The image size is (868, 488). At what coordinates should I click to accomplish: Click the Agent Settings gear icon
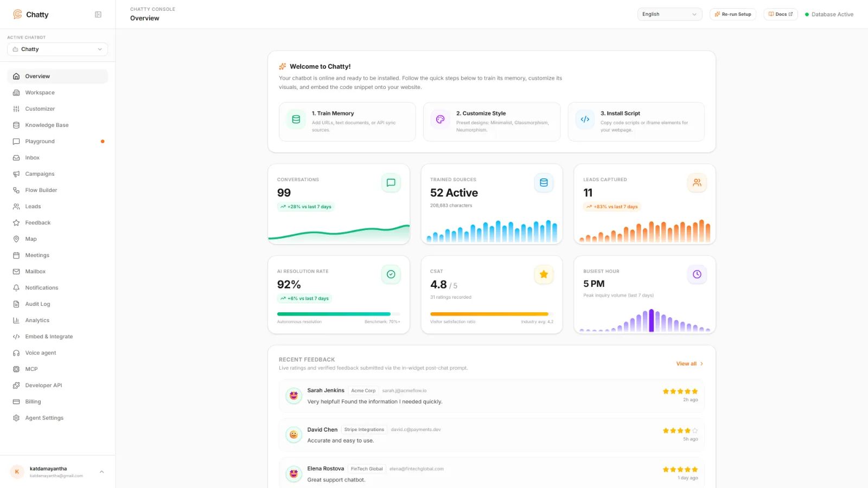tap(16, 418)
